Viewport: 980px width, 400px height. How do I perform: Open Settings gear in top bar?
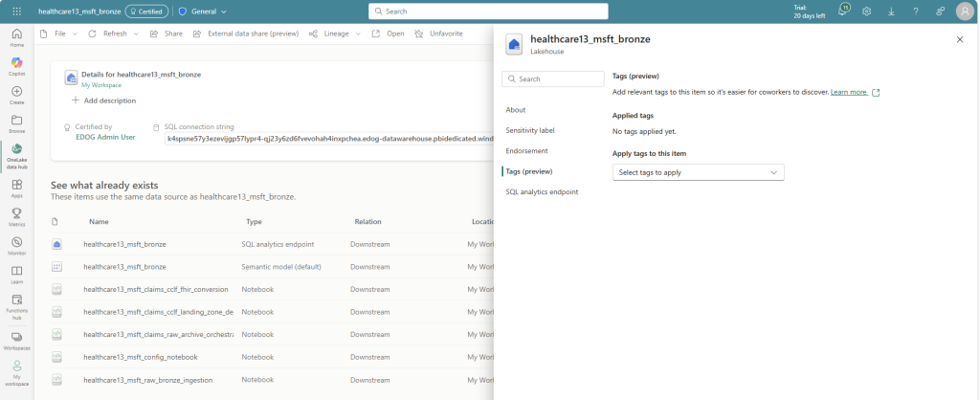[x=866, y=11]
